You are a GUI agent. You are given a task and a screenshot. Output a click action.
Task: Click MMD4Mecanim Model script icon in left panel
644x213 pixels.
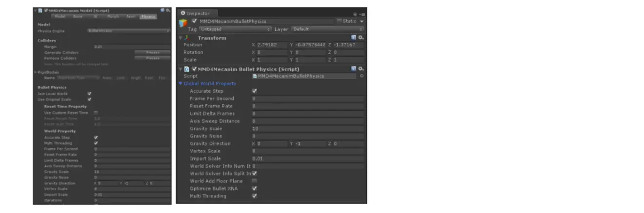click(40, 10)
